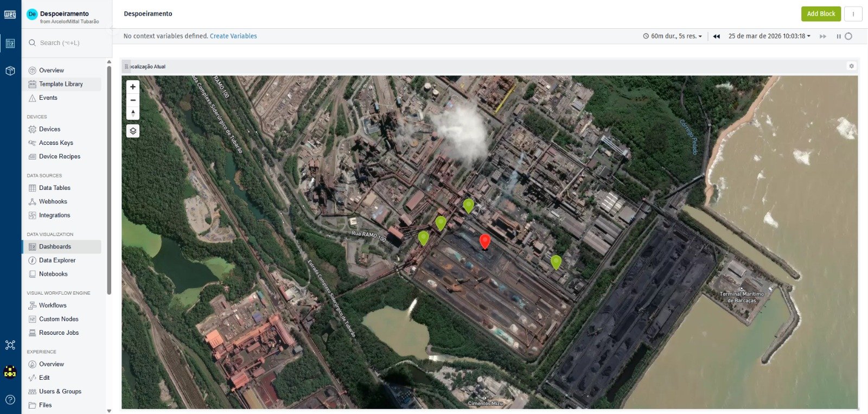Zoom out on the map
The image size is (868, 414).
click(133, 100)
